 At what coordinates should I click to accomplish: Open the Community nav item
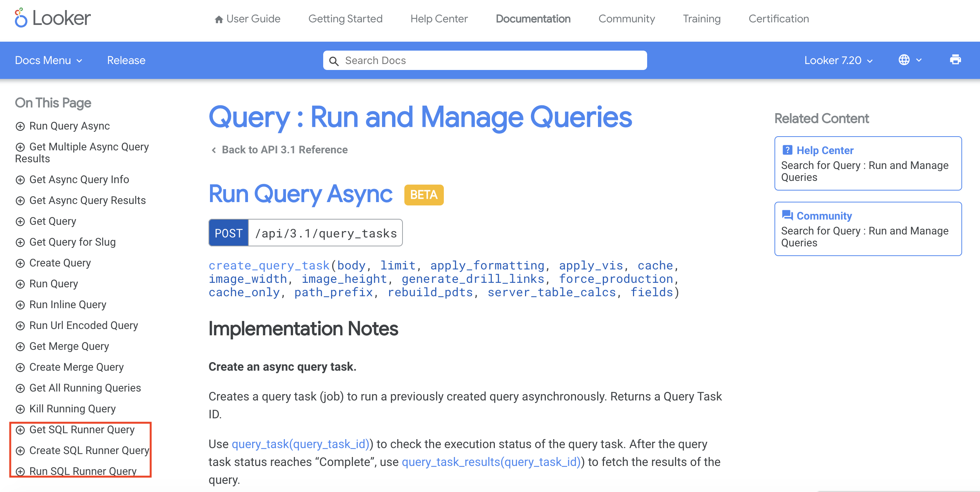pos(626,19)
